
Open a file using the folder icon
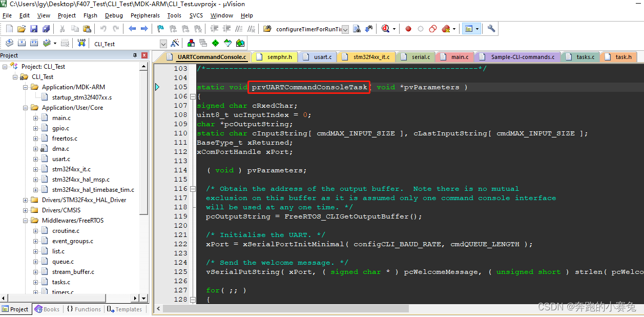(22, 29)
